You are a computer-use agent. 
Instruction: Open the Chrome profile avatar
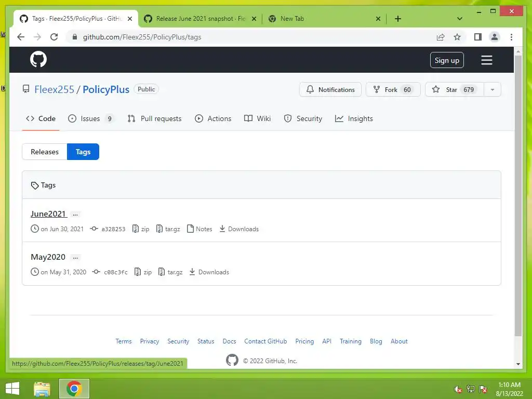click(495, 37)
